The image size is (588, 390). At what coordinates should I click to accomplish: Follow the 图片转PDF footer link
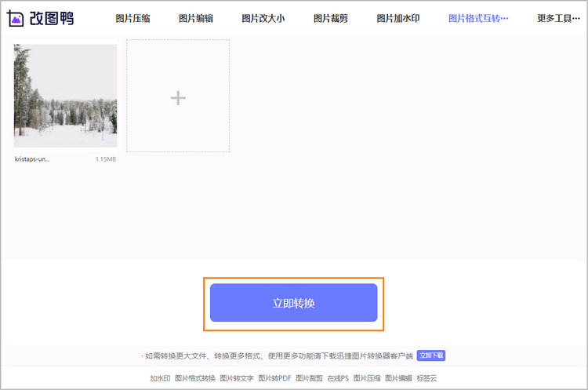pos(274,378)
